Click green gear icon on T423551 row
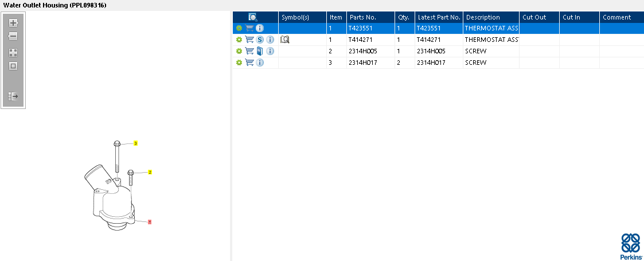 coord(239,28)
